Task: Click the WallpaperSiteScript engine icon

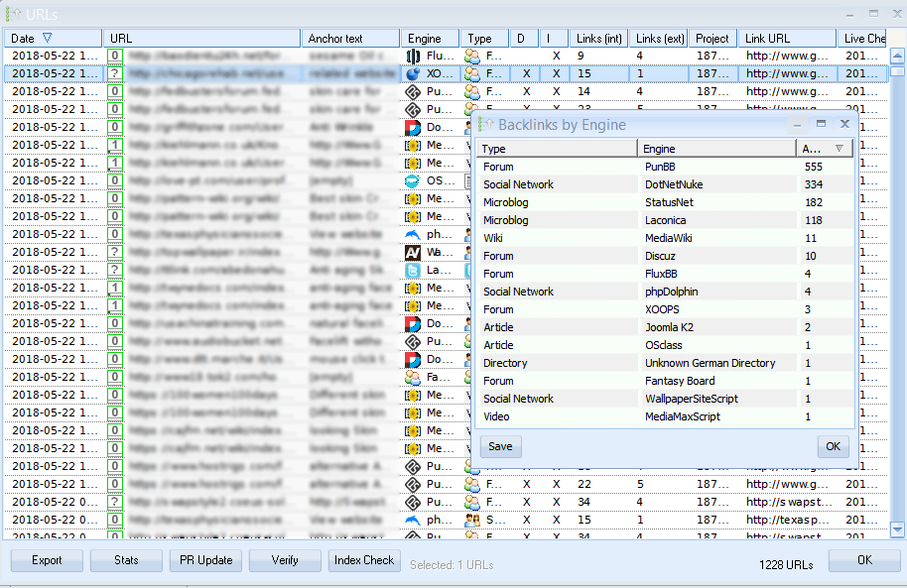Action: click(413, 252)
